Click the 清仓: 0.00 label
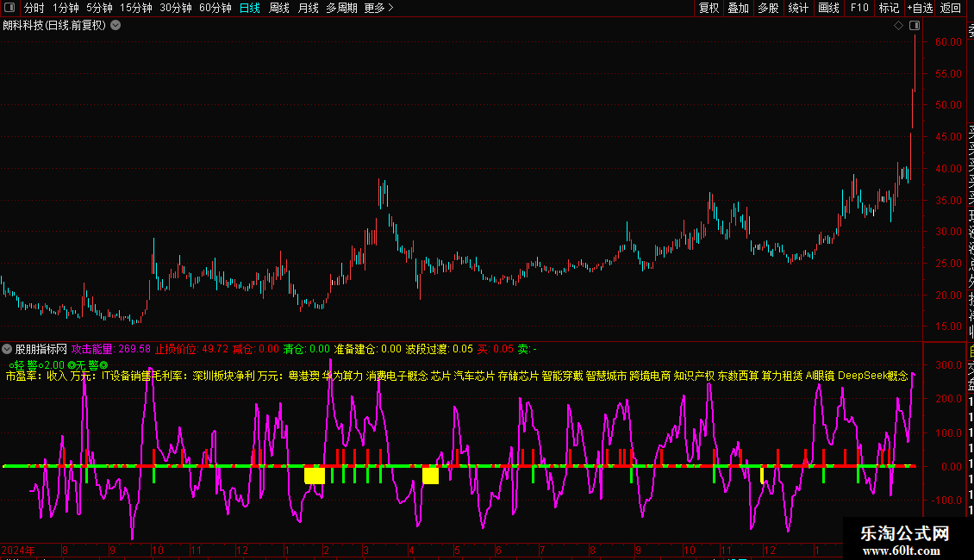Screen dimensions: 974x560 [307, 349]
